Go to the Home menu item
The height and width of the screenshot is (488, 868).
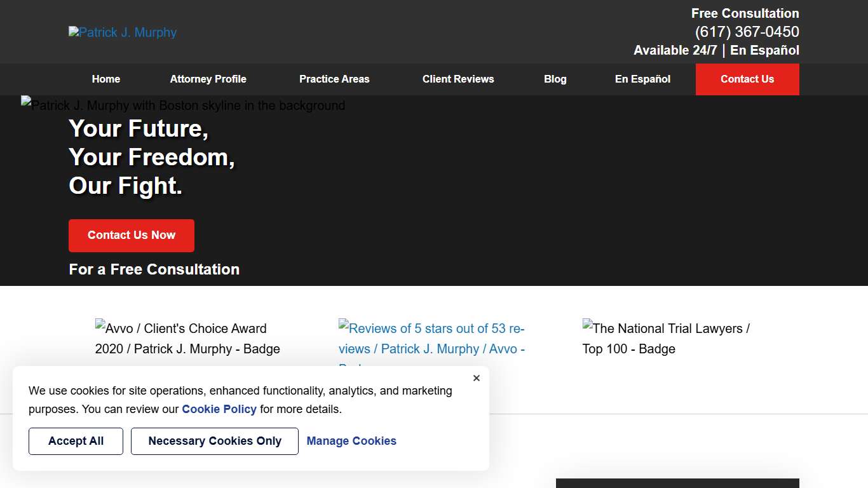106,79
